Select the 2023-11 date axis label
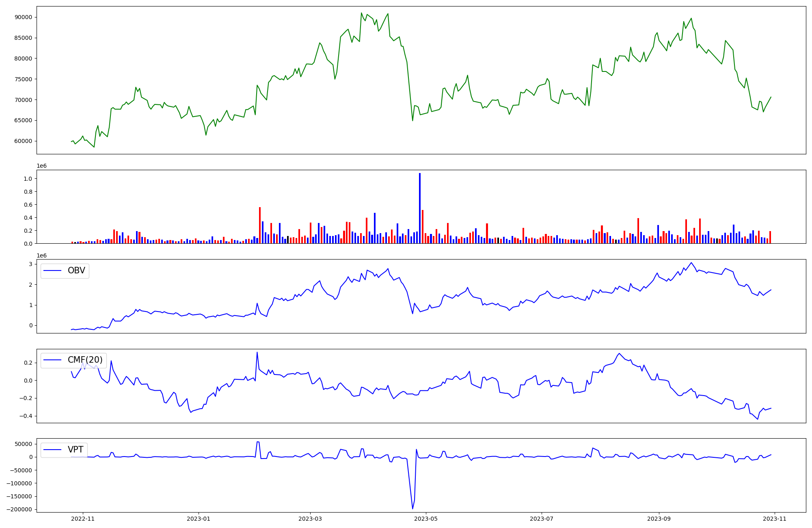 775,519
